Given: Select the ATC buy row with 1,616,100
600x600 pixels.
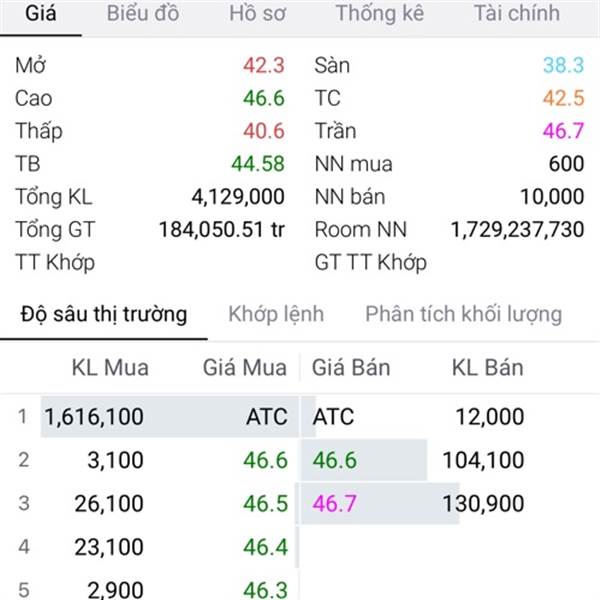Looking at the screenshot, I should pos(170,416).
